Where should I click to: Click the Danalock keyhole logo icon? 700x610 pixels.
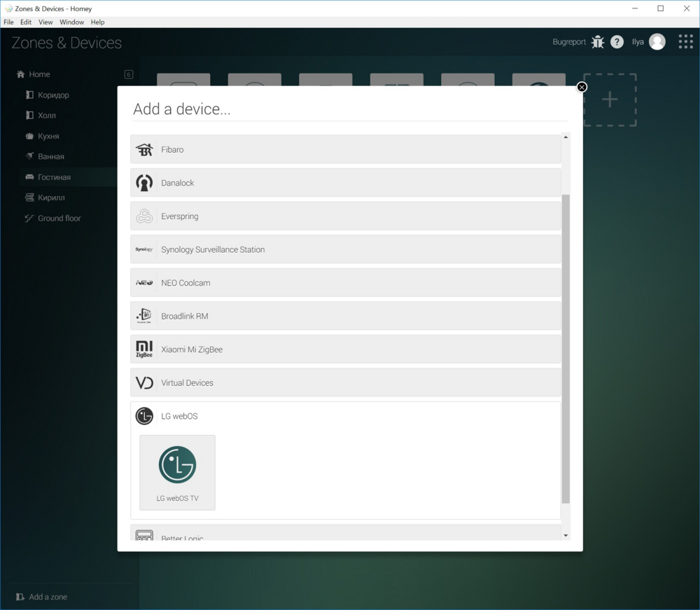tap(143, 183)
